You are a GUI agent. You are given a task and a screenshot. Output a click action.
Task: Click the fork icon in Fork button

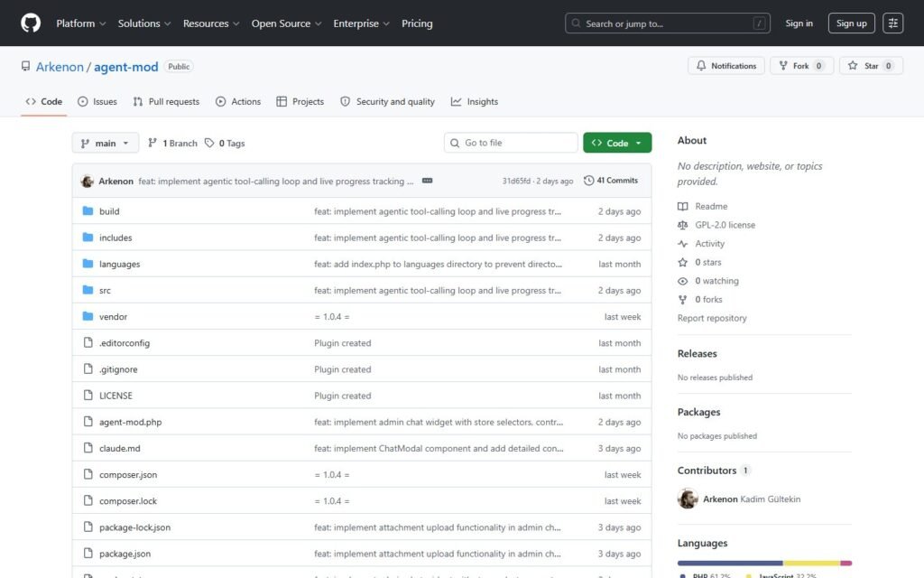point(783,65)
